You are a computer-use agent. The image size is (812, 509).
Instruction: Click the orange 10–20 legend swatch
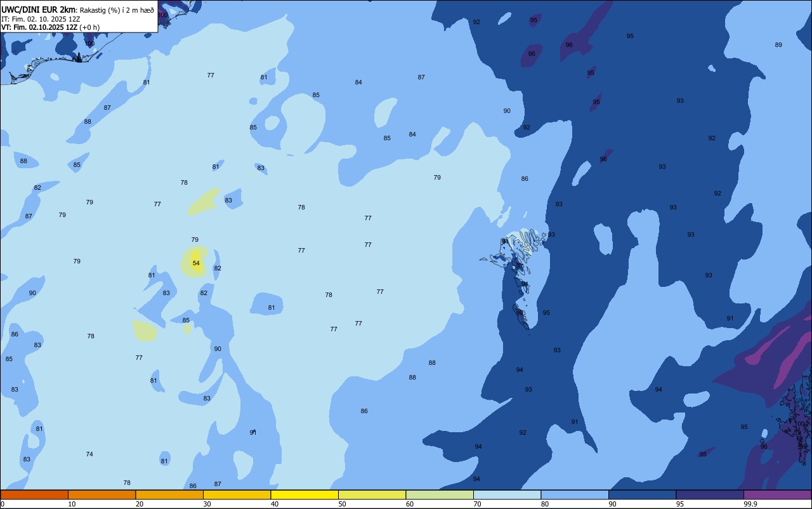click(101, 494)
